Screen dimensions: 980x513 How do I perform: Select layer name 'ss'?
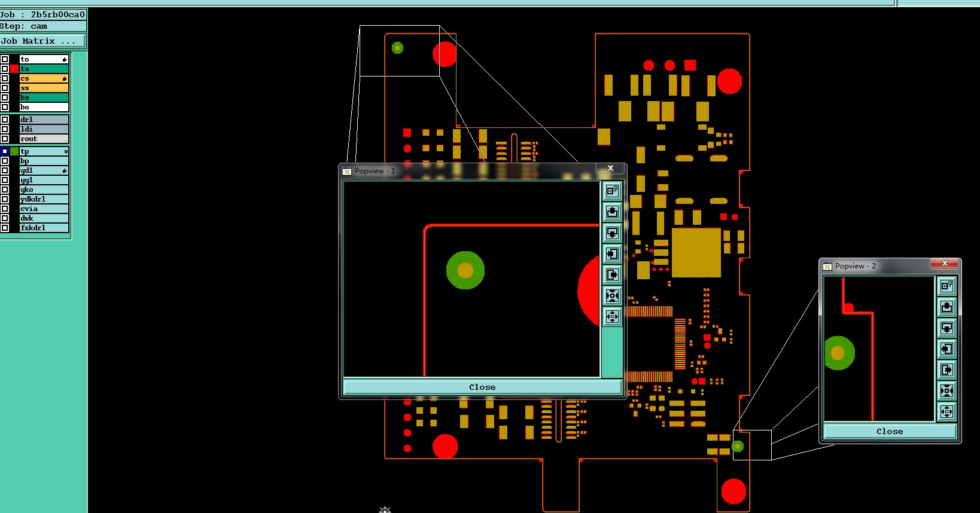[44, 88]
